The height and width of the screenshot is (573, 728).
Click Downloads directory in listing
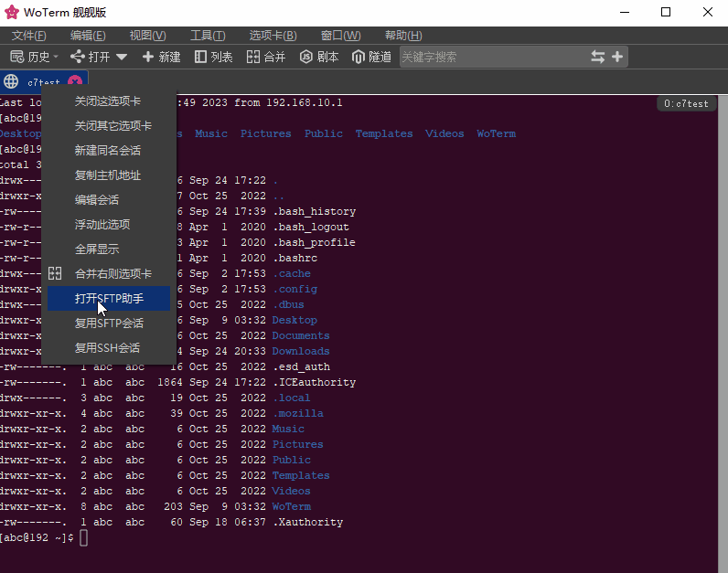tap(301, 351)
